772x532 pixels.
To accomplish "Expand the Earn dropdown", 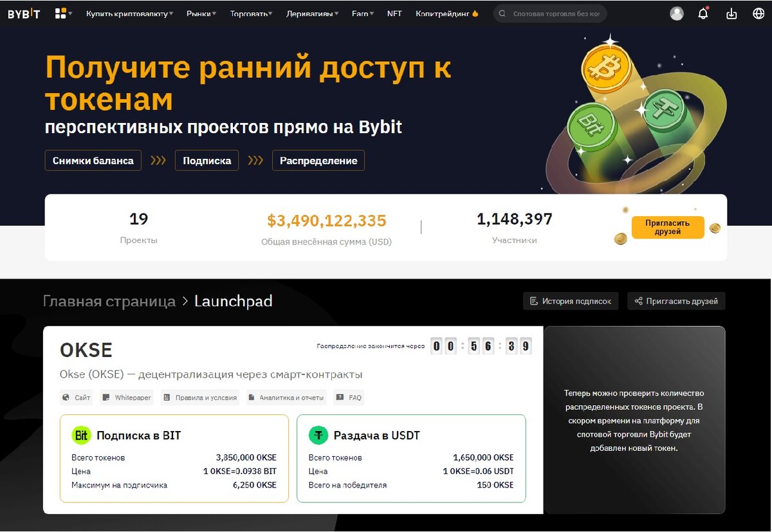I will point(362,13).
